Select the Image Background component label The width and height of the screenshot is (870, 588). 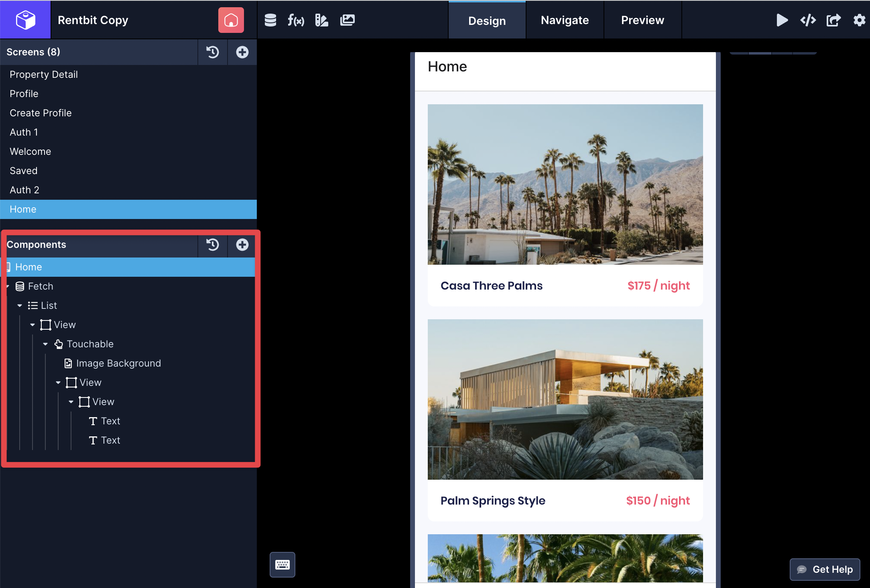pyautogui.click(x=118, y=363)
